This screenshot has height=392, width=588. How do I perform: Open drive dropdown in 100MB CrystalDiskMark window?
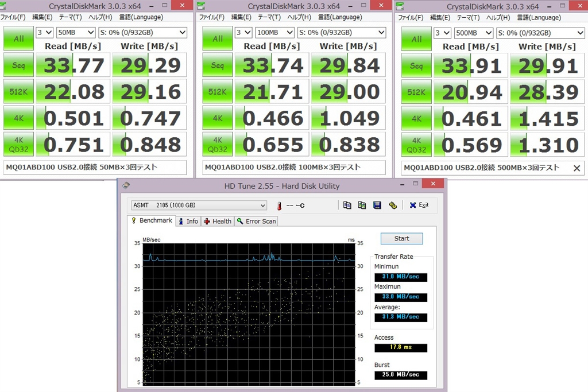coord(341,33)
